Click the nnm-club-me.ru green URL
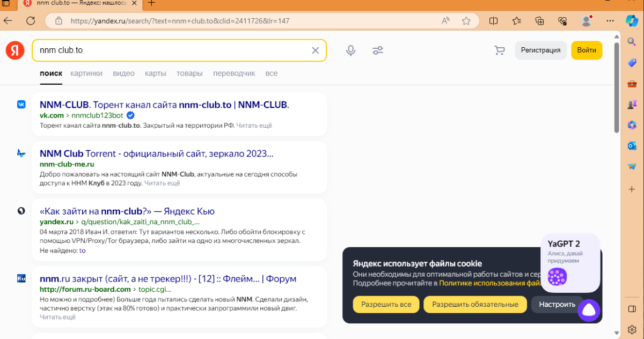 (x=67, y=164)
